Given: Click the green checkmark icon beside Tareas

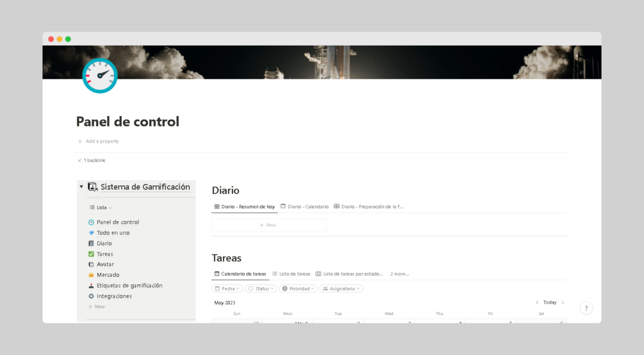Looking at the screenshot, I should [x=91, y=254].
